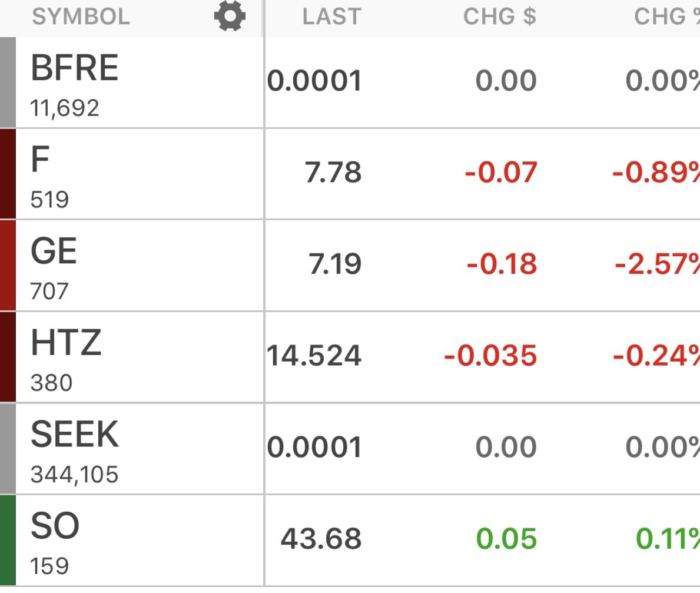Select the HTZ ticker symbol
Viewport: 700px width, 593px height.
(x=66, y=343)
